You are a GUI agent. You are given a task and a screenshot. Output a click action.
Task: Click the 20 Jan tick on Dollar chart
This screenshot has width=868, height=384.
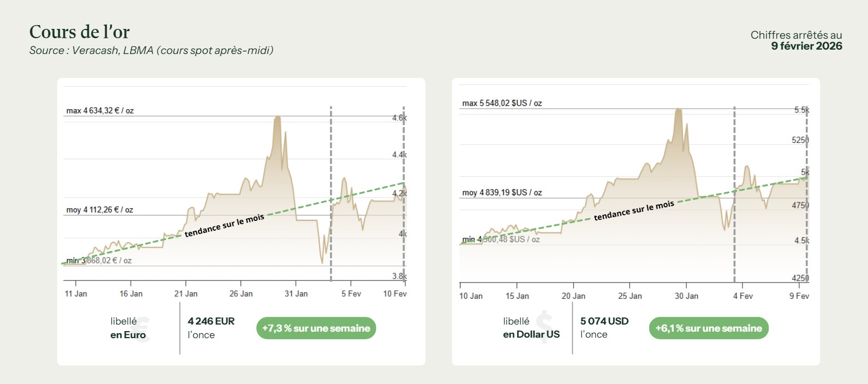coord(573,296)
